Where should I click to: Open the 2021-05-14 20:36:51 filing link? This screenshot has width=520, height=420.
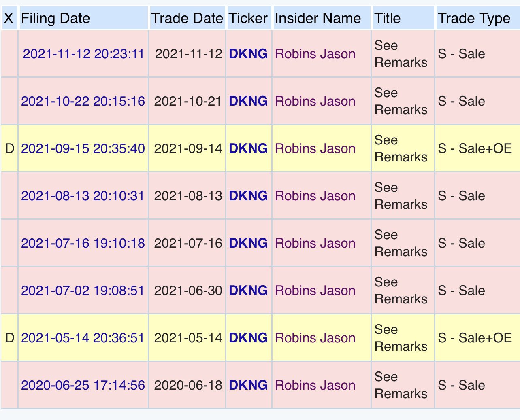(83, 338)
